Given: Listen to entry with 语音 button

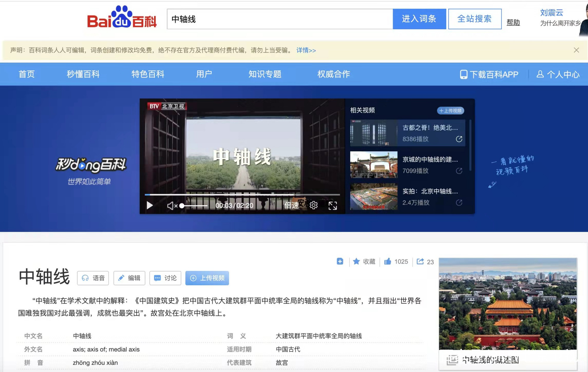Looking at the screenshot, I should click(93, 278).
